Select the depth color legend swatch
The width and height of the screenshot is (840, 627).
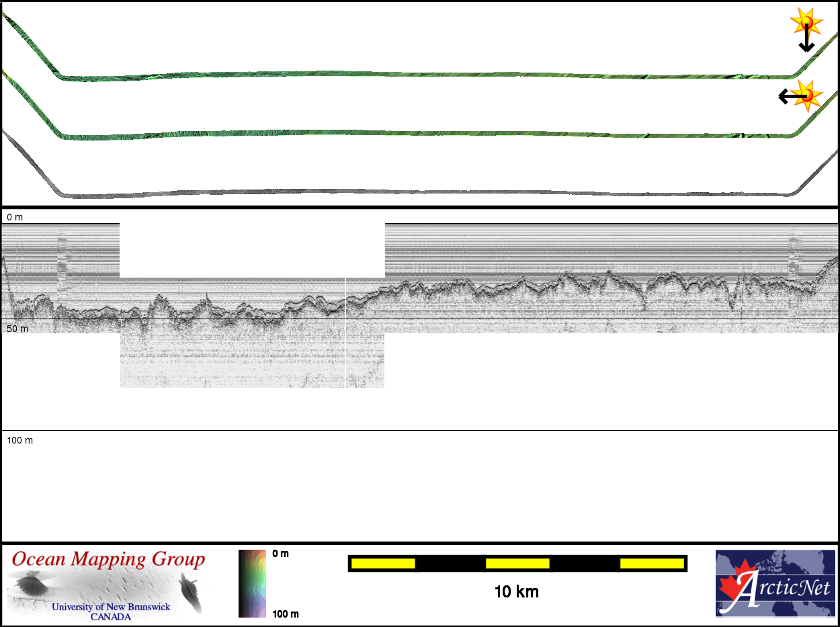pyautogui.click(x=253, y=583)
